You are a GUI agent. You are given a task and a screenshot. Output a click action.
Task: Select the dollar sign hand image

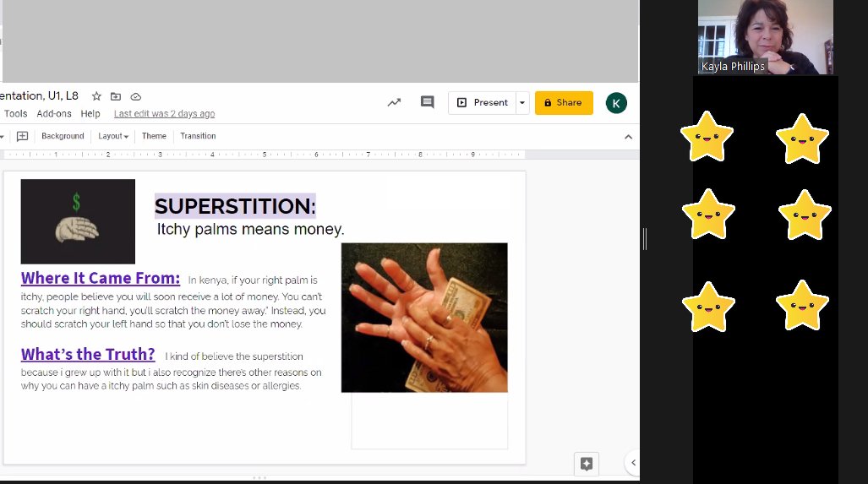pyautogui.click(x=78, y=221)
